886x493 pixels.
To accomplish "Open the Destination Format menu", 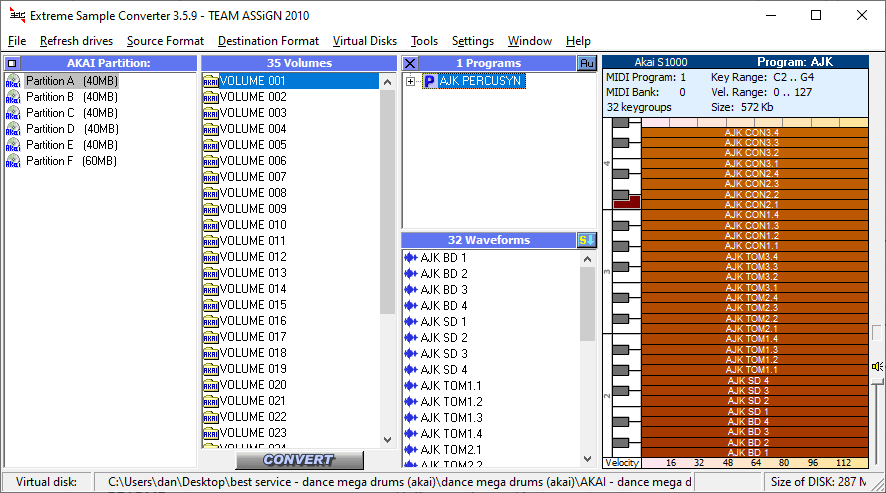I will (x=268, y=41).
